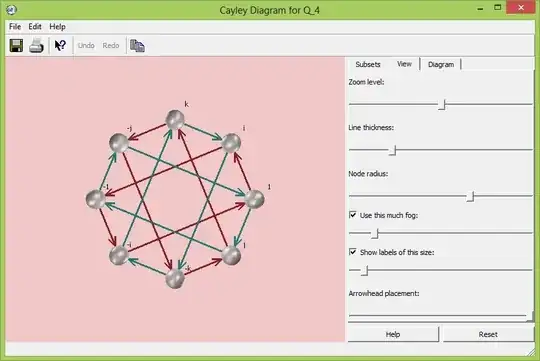This screenshot has width=540, height=361.
Task: Click the Print icon in toolbar
Action: click(36, 45)
